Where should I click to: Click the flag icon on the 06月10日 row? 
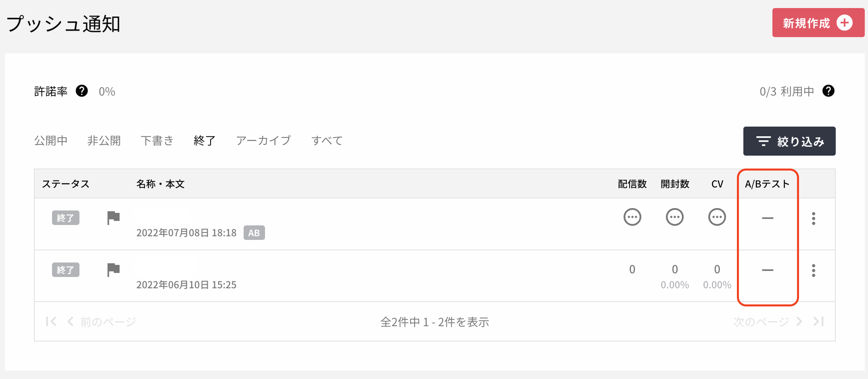pyautogui.click(x=113, y=270)
